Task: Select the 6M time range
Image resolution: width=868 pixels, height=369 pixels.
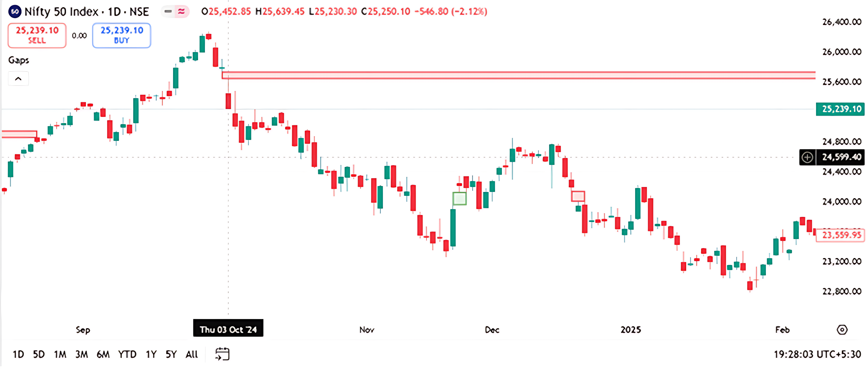Action: [x=103, y=354]
